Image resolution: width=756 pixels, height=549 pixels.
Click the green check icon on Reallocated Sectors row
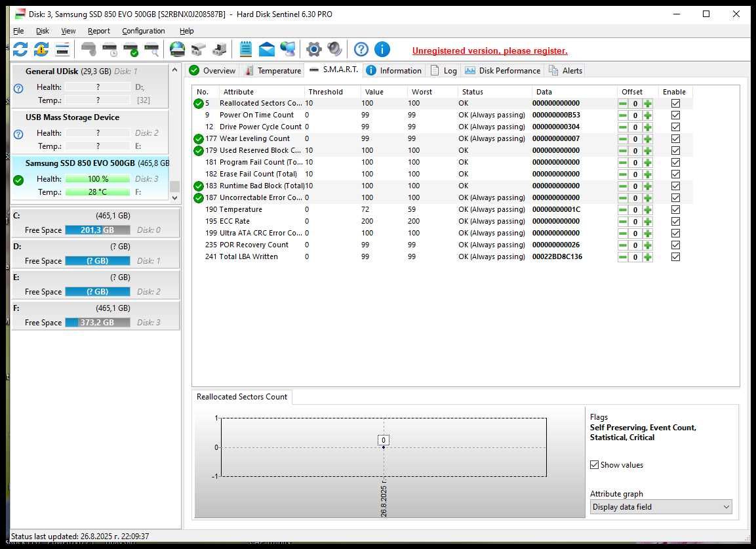pos(198,103)
